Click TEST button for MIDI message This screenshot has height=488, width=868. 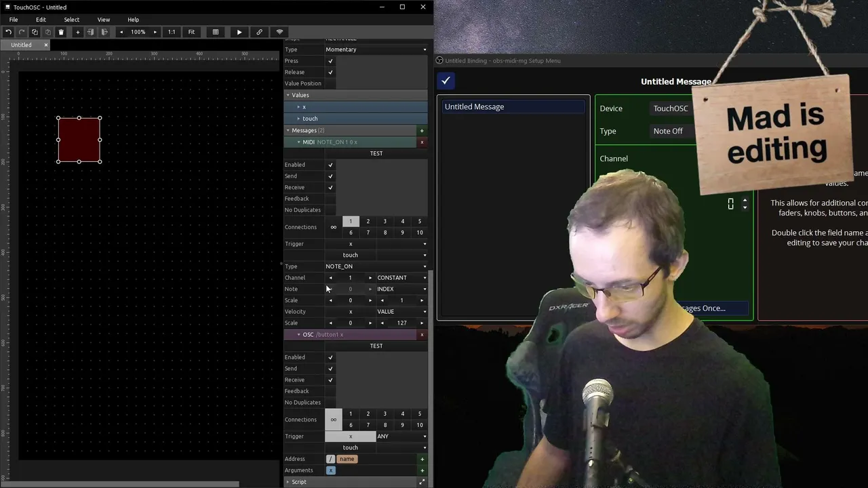376,153
